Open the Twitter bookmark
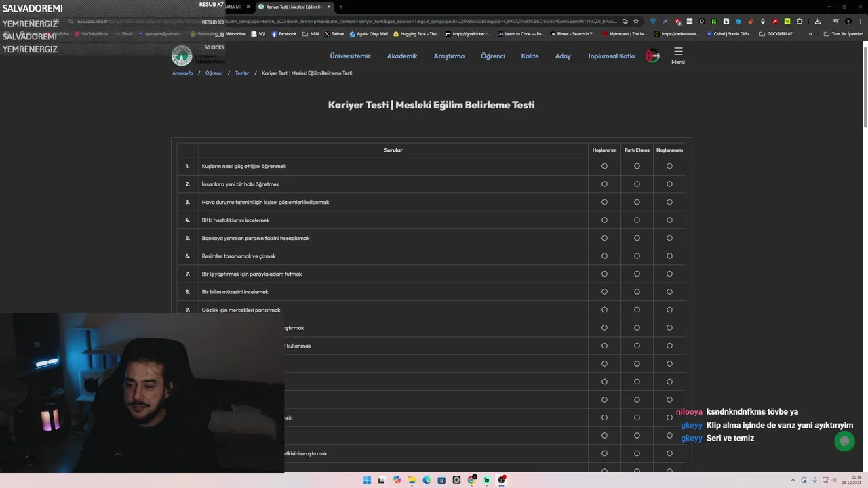Image resolution: width=868 pixels, height=488 pixels. pyautogui.click(x=334, y=34)
